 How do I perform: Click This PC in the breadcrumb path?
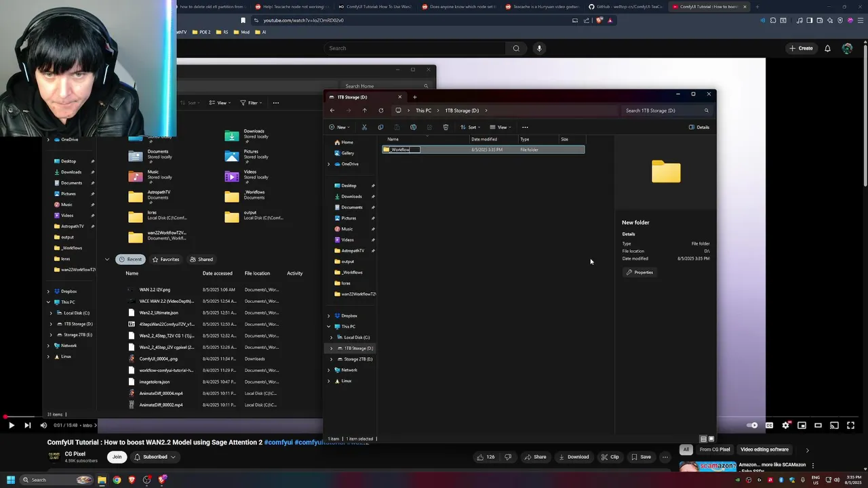[423, 110]
